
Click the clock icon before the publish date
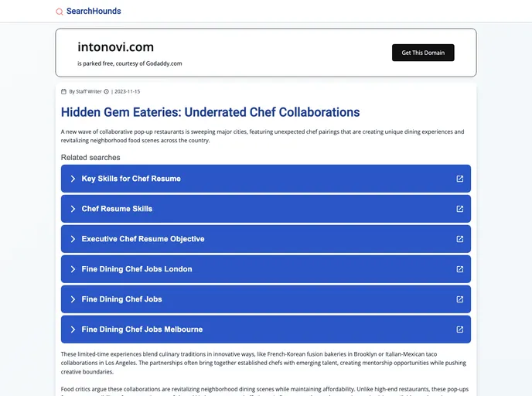(107, 91)
